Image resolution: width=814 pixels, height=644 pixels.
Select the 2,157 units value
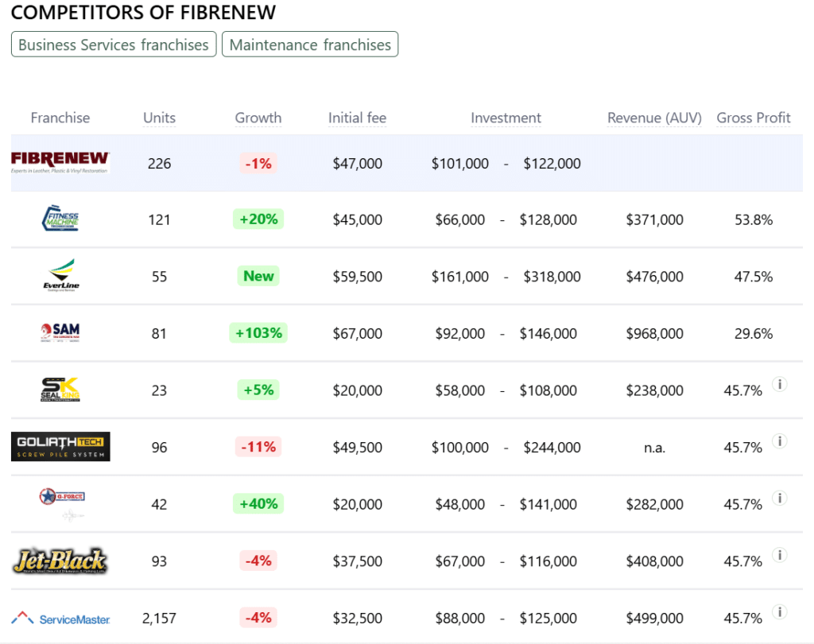[x=159, y=618]
